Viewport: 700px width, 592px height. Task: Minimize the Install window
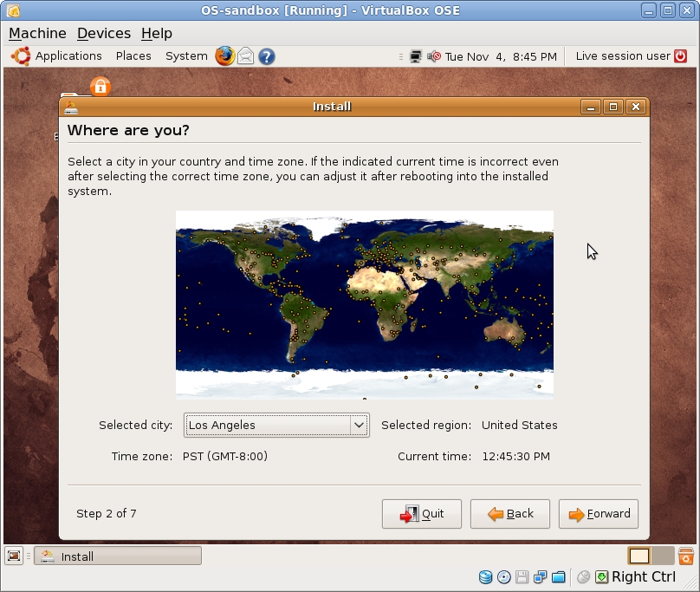click(x=591, y=107)
